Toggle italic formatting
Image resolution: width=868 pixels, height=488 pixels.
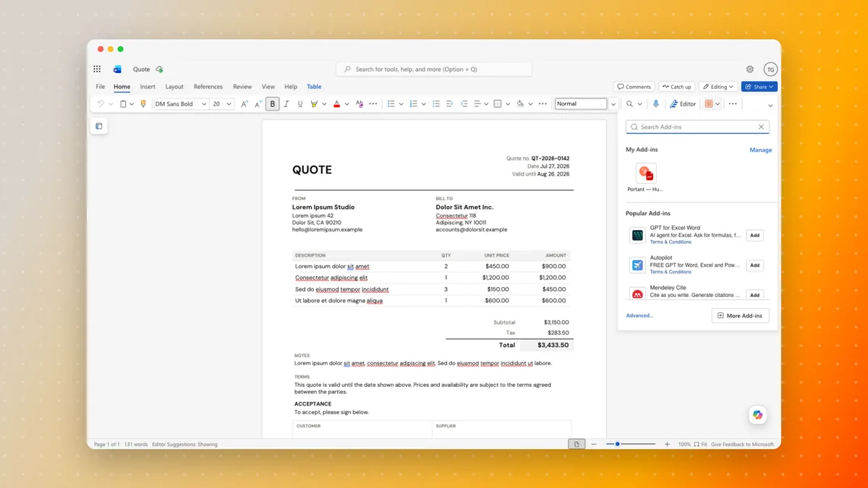pos(286,104)
